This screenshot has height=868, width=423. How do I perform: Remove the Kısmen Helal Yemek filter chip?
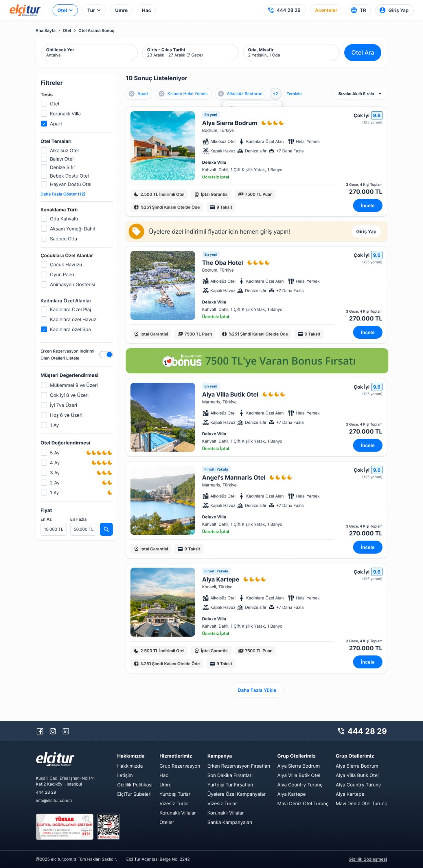pos(162,94)
